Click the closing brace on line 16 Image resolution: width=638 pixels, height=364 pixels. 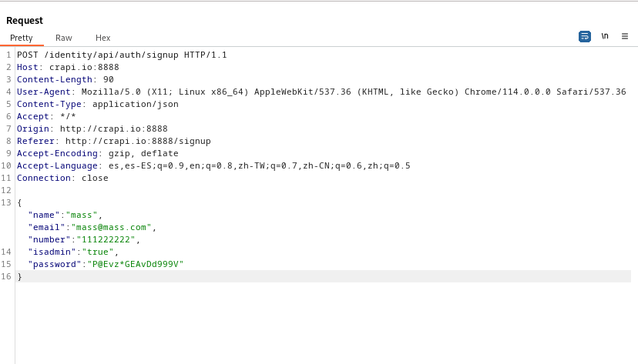[x=19, y=277]
